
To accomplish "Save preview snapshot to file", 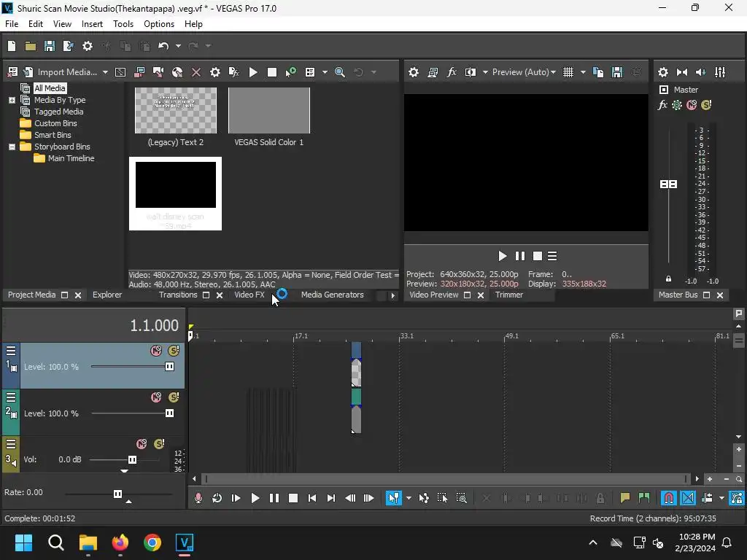I will (x=617, y=72).
